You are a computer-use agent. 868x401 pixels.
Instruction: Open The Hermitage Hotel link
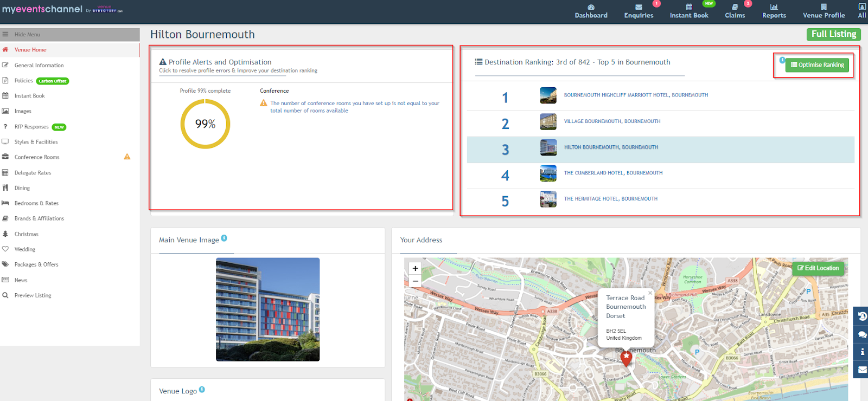point(610,199)
